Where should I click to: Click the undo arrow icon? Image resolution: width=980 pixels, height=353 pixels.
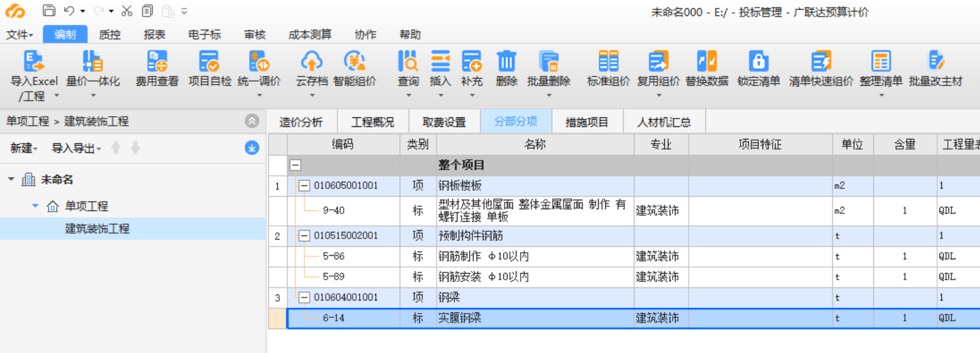pyautogui.click(x=69, y=11)
